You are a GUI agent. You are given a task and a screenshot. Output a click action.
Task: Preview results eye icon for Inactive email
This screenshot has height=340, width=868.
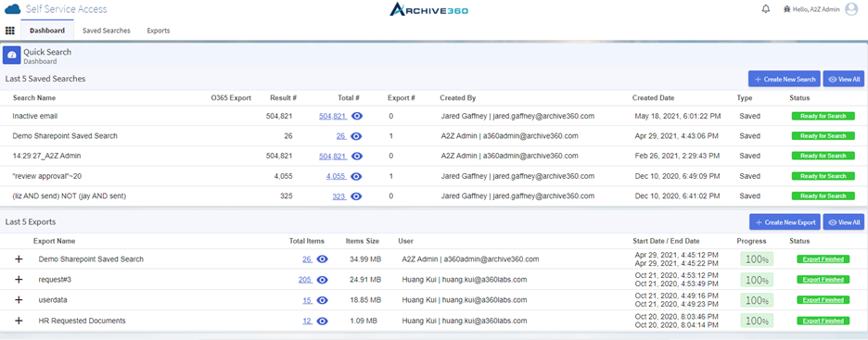tap(357, 116)
